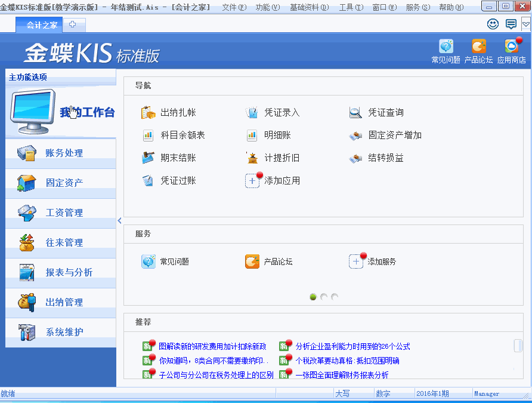Open link 分析企业盈利能力时用到的26个公式
Image resolution: width=532 pixels, height=403 pixels.
352,346
